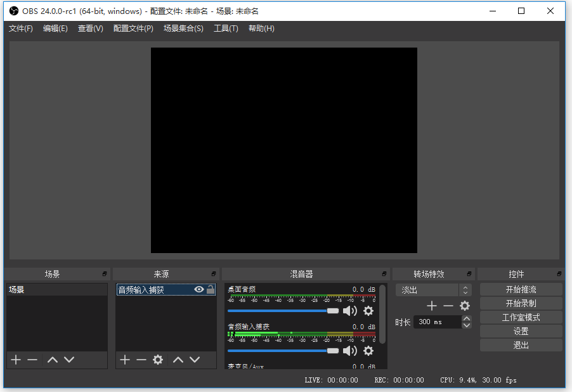Open the 淡出 transition dropdown
The width and height of the screenshot is (572, 392).
point(434,290)
